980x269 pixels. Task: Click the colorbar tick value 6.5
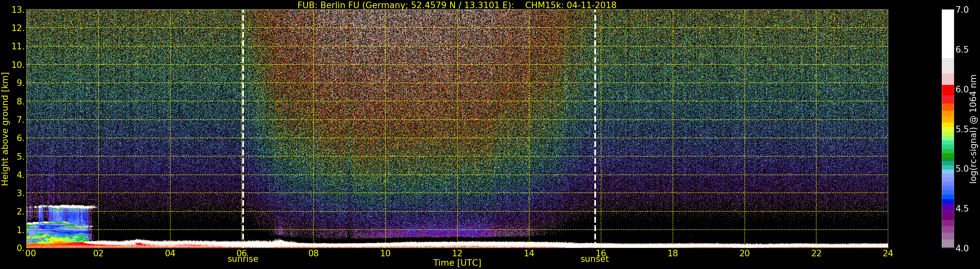962,50
